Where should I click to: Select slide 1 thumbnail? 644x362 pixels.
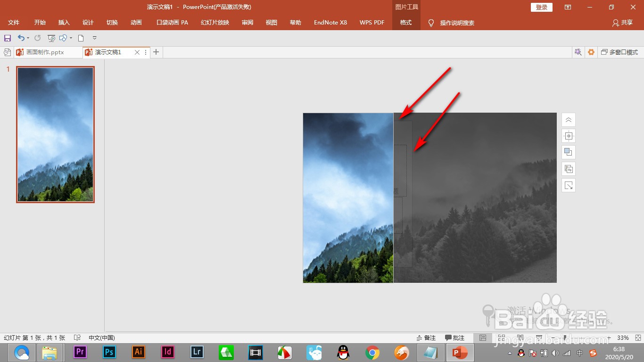[55, 134]
